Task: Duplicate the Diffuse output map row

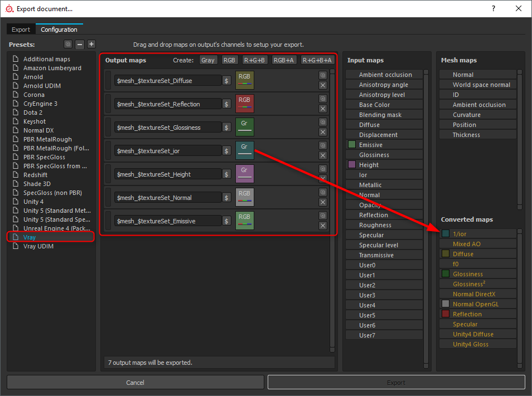Action: pos(323,75)
